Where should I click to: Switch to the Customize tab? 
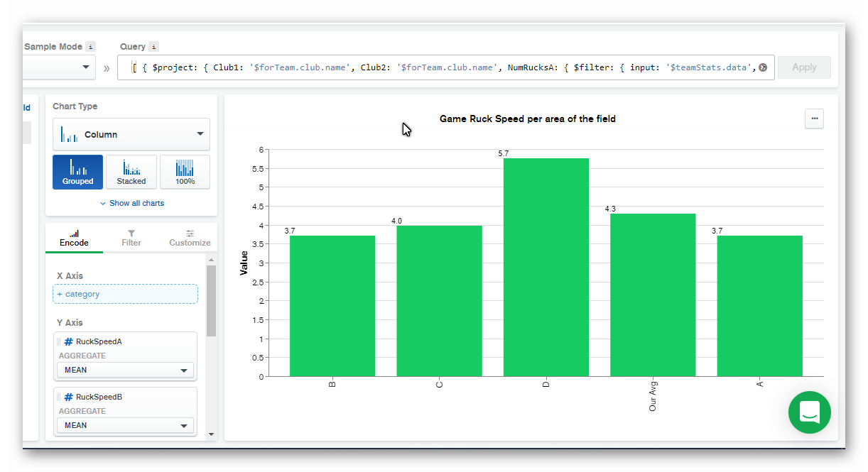[190, 238]
